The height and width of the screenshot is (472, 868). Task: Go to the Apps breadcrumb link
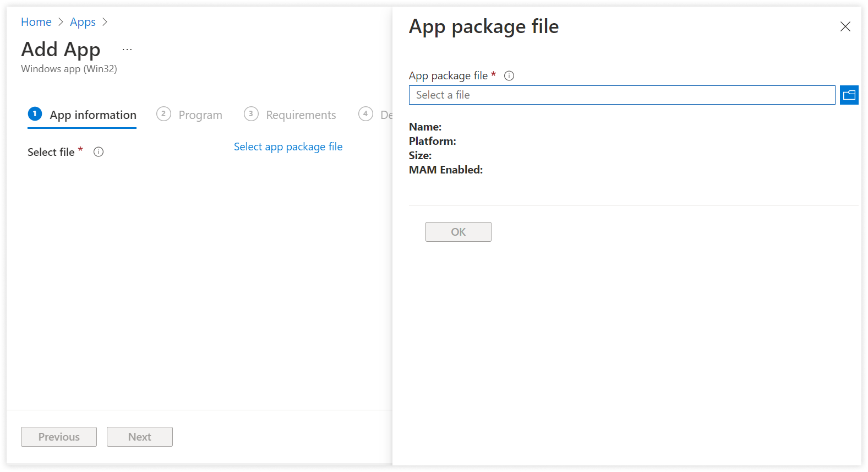(x=83, y=22)
